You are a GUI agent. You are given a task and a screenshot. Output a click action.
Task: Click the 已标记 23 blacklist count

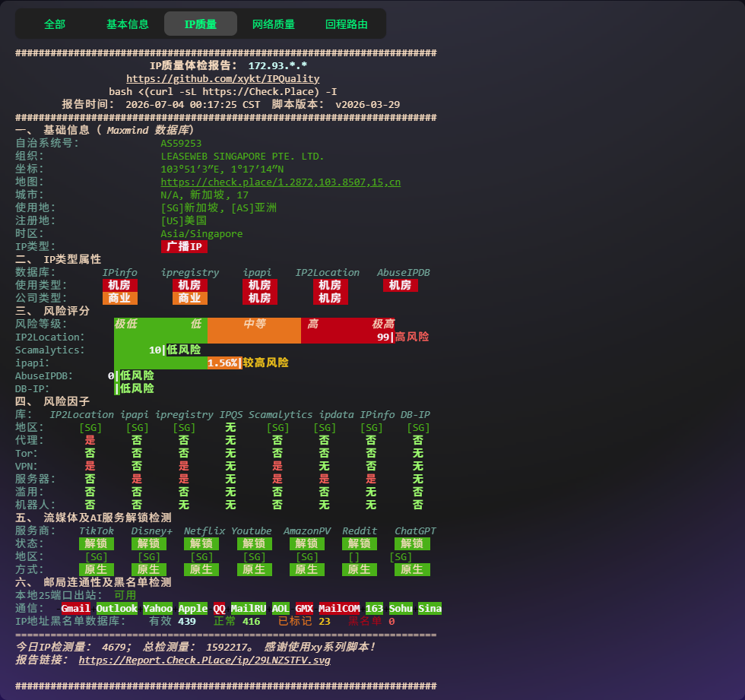[304, 621]
